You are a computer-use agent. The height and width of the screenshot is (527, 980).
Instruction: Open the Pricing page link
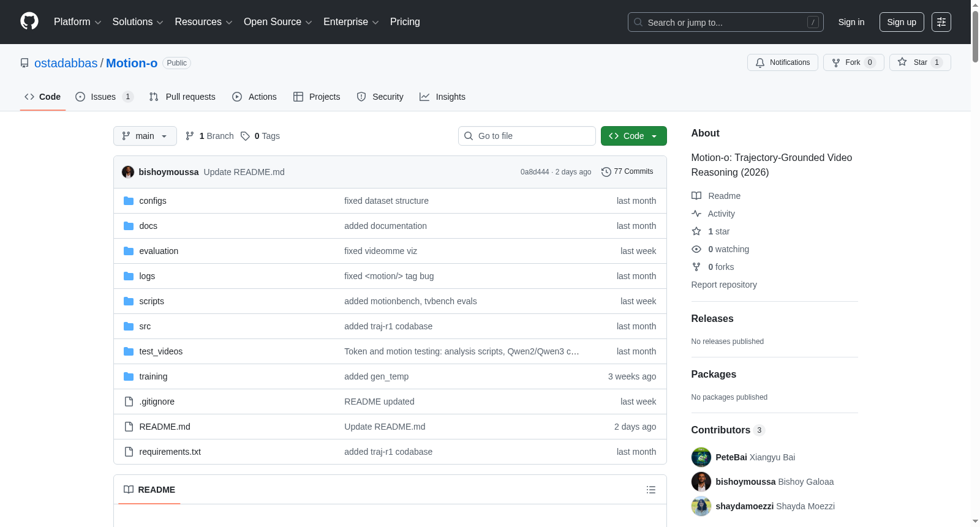coord(405,22)
